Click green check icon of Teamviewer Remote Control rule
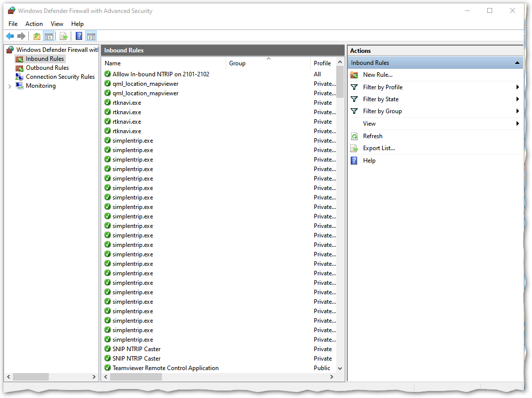The height and width of the screenshot is (398, 532). click(108, 368)
